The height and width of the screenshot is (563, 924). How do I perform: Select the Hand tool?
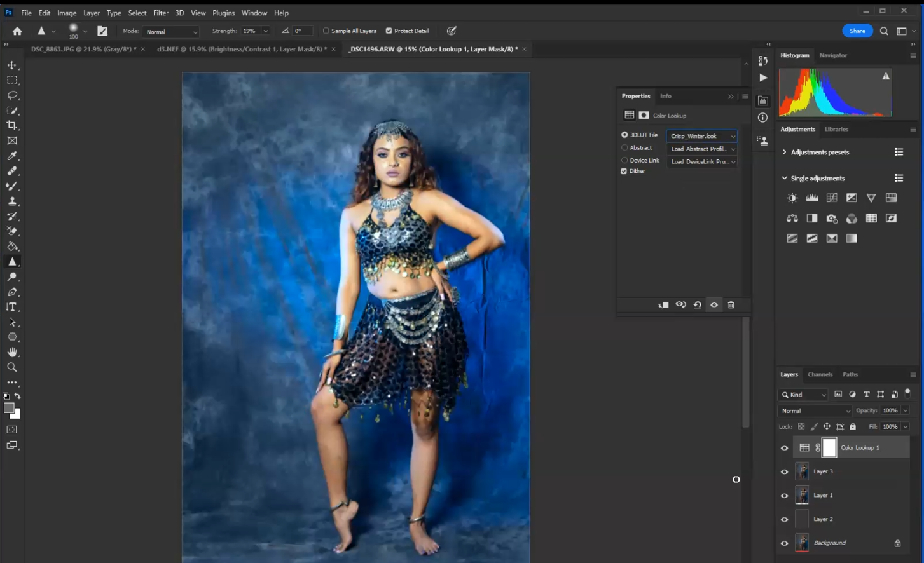tap(12, 352)
